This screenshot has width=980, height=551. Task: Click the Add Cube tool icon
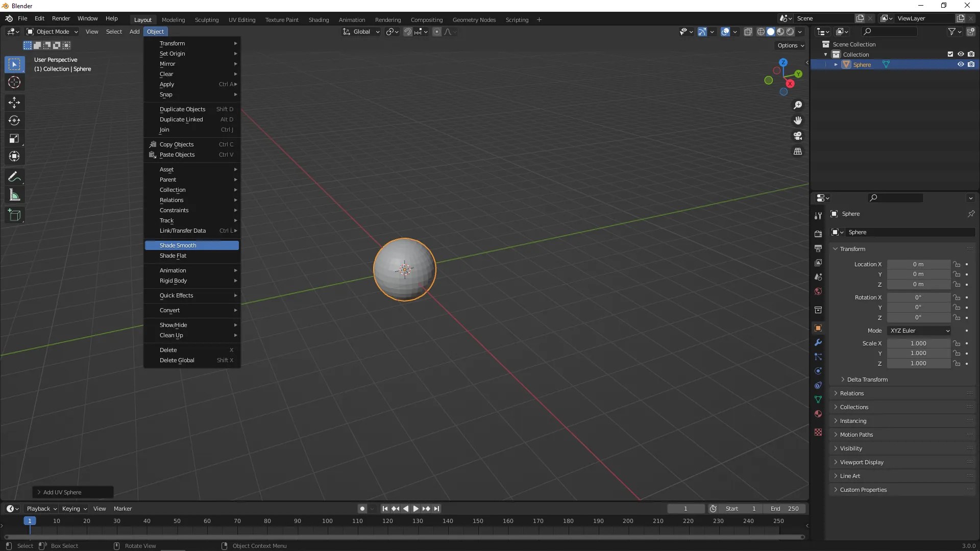pos(14,215)
